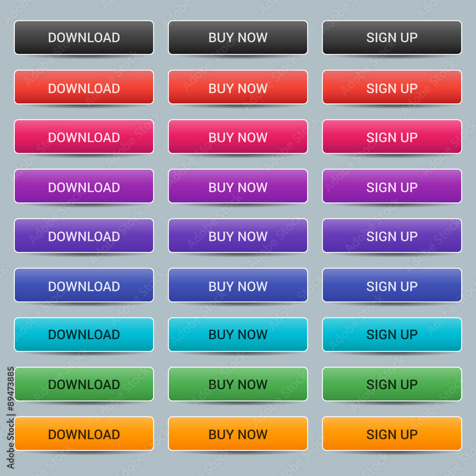Image resolution: width=476 pixels, height=476 pixels.
Task: Tap the orange BUY NOW button
Action: [x=238, y=434]
